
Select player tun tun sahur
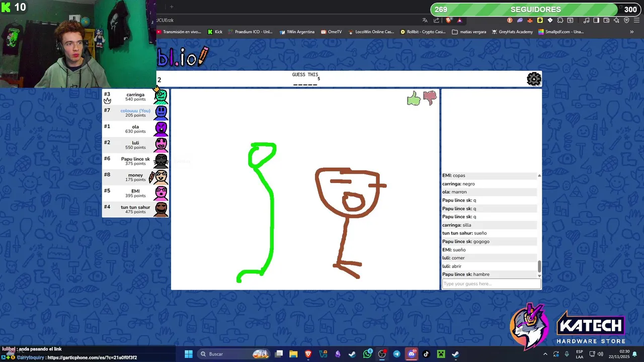tap(135, 209)
